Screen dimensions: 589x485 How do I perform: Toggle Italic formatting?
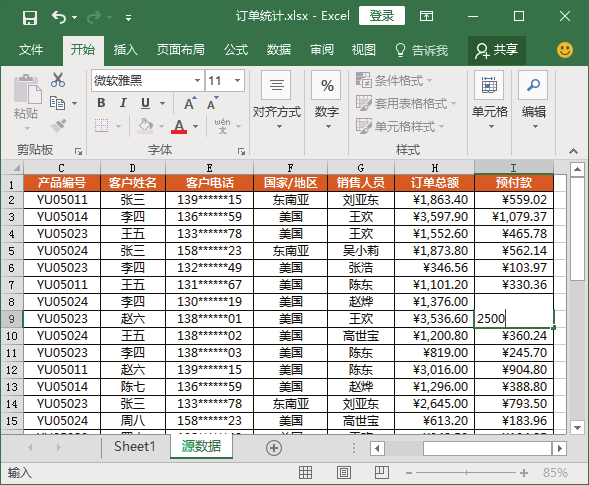click(123, 103)
